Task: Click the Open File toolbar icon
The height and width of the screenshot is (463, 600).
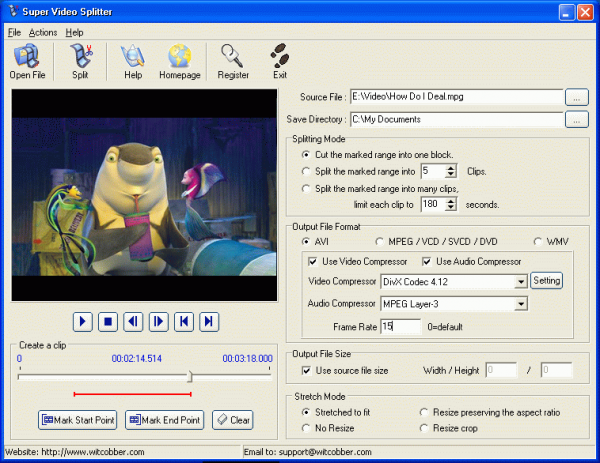Action: tap(27, 60)
